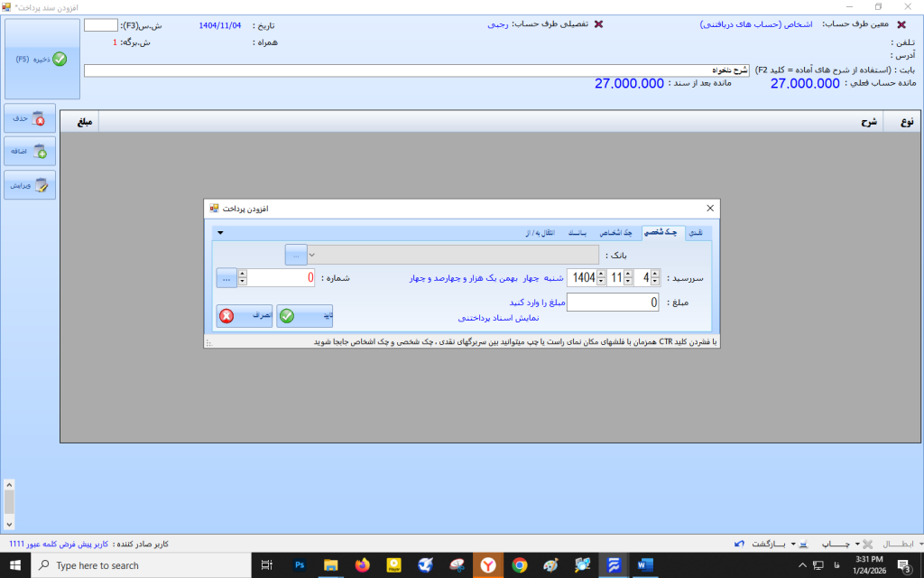Open Photoshop from the taskbar
This screenshot has height=578, width=924.
point(299,565)
